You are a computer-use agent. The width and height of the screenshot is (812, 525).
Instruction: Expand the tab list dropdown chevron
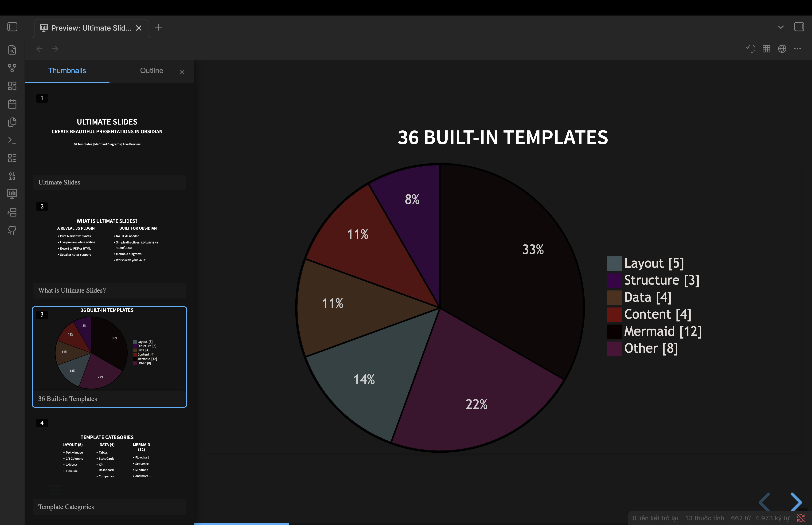pyautogui.click(x=781, y=27)
